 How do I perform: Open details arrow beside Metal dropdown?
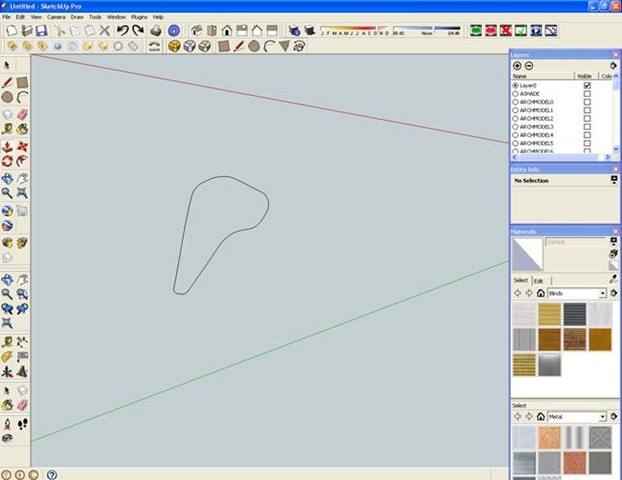tap(614, 417)
